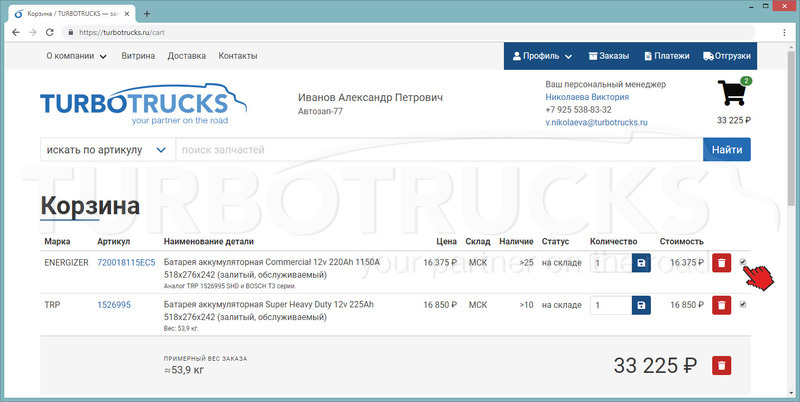Go to Отгрузки section
This screenshot has width=800, height=402.
point(727,56)
